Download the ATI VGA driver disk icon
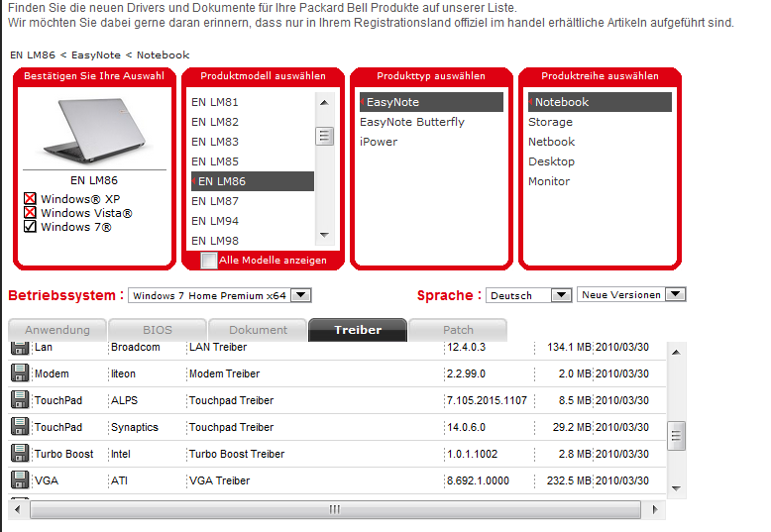 tap(19, 480)
